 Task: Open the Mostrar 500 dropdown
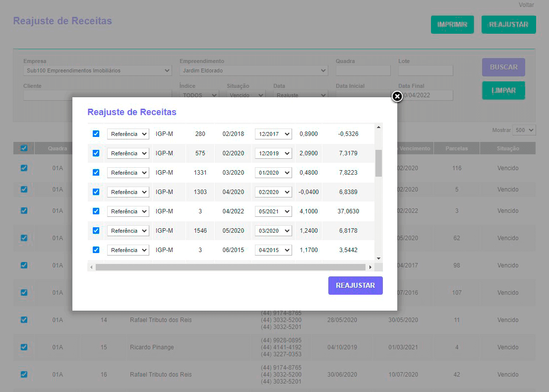[x=524, y=130]
